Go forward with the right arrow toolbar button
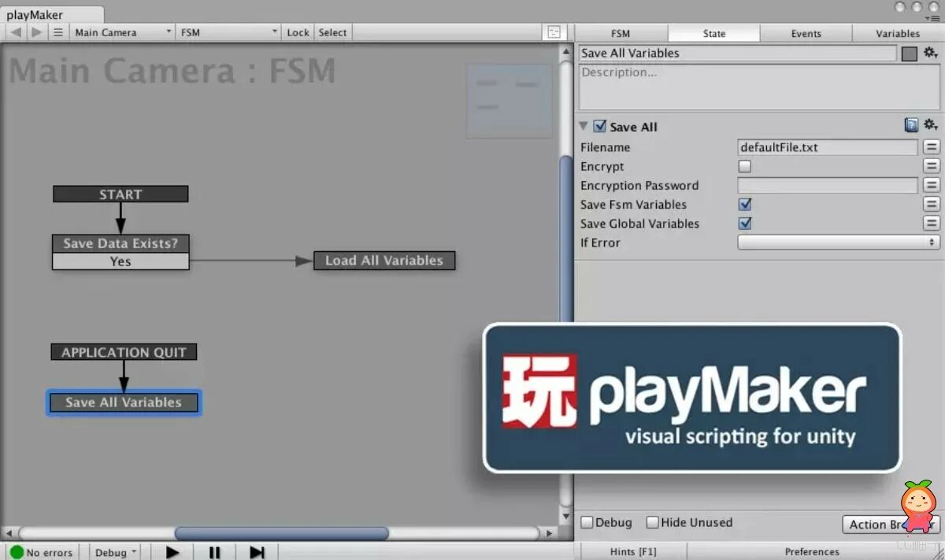945x560 pixels. tap(36, 32)
